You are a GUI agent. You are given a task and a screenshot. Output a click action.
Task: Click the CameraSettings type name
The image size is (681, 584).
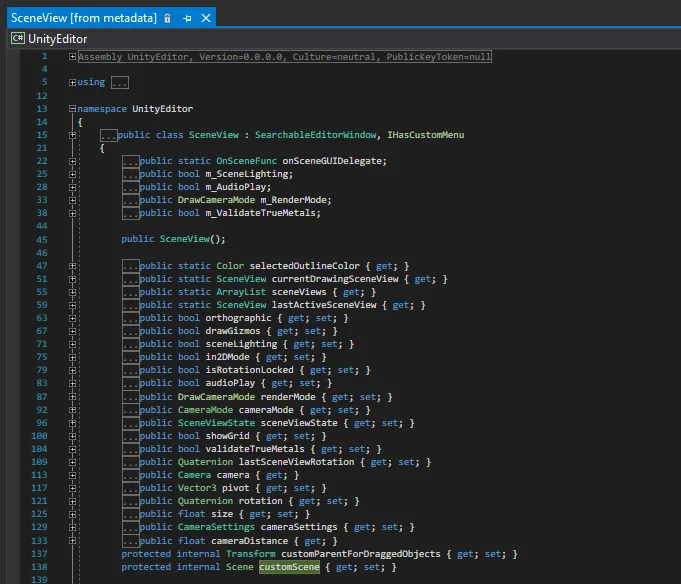pyautogui.click(x=216, y=527)
